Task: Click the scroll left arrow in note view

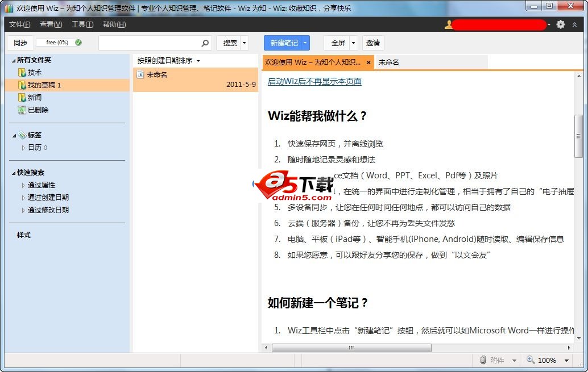Action: pyautogui.click(x=266, y=348)
